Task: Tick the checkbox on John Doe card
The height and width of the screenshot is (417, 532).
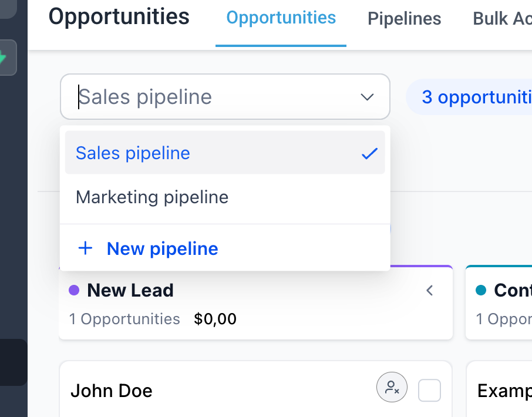Action: coord(429,390)
